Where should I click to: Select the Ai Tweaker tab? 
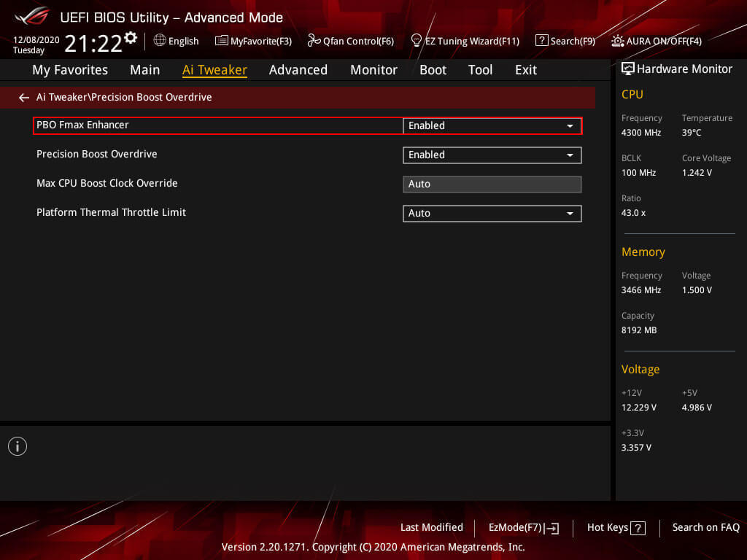(214, 70)
